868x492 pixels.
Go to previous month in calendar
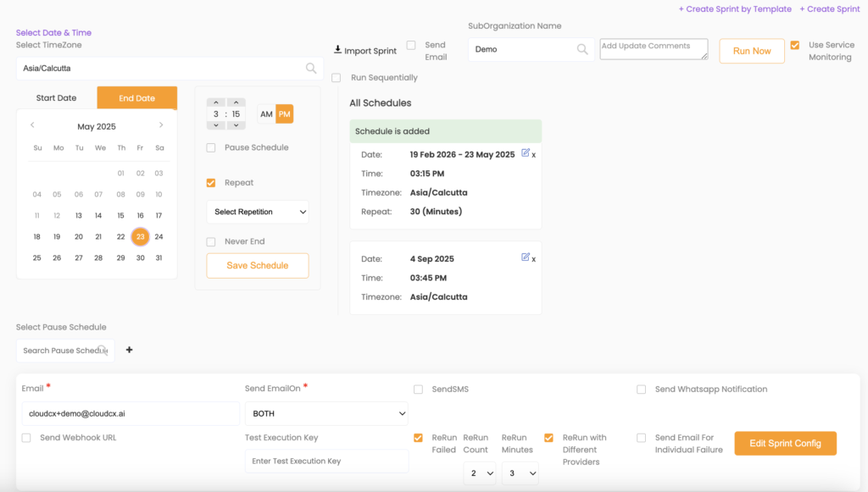[x=32, y=125]
